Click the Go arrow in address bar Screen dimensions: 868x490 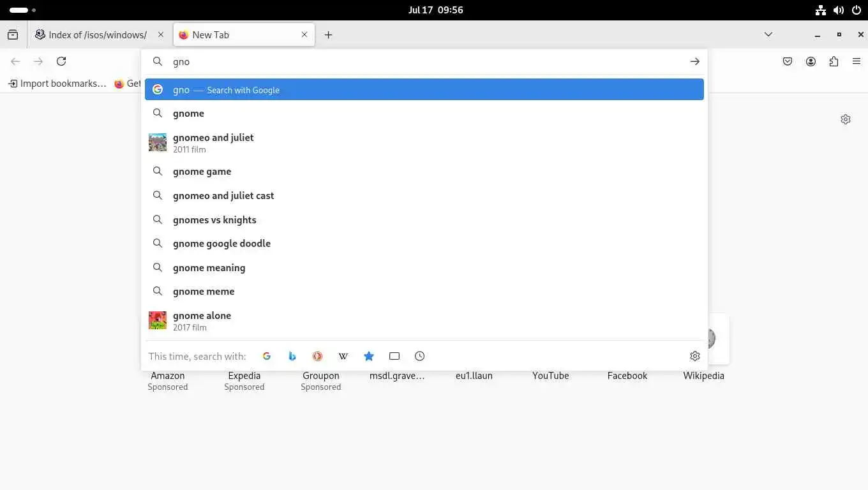click(694, 61)
